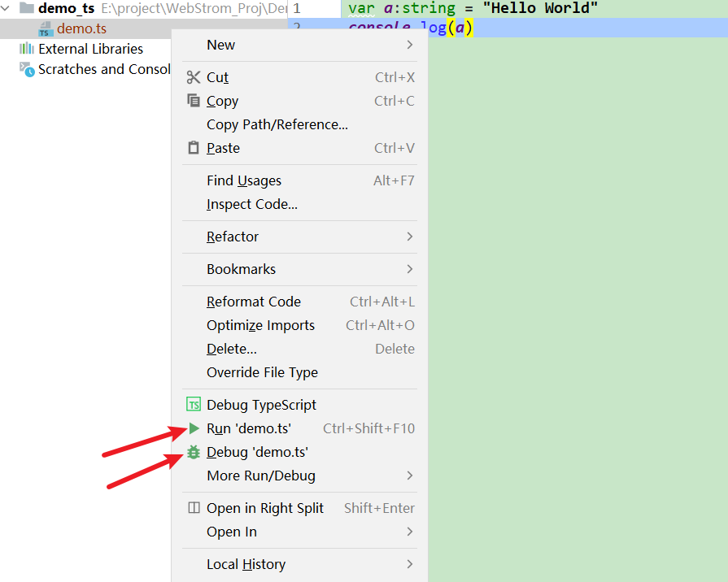Click the Open in Right Split icon
This screenshot has height=582, width=728.
[x=194, y=507]
